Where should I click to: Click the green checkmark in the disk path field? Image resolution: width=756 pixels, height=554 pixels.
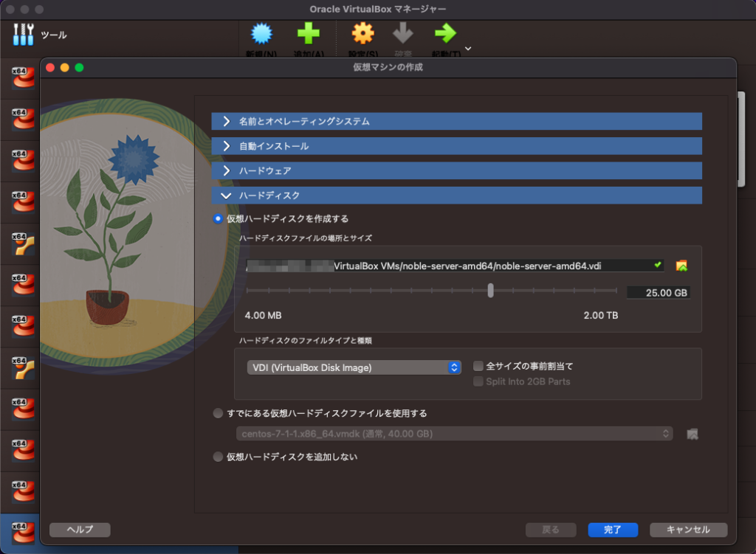(x=658, y=265)
